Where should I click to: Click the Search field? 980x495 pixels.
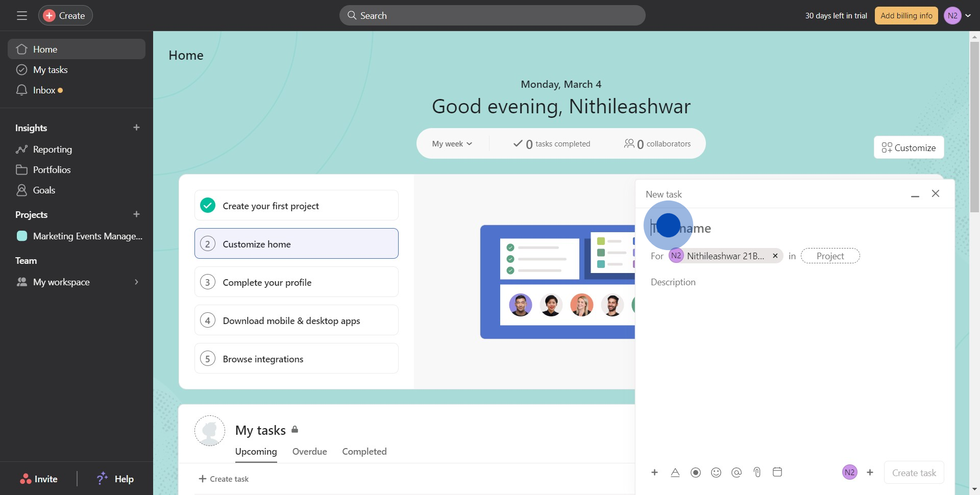492,16
